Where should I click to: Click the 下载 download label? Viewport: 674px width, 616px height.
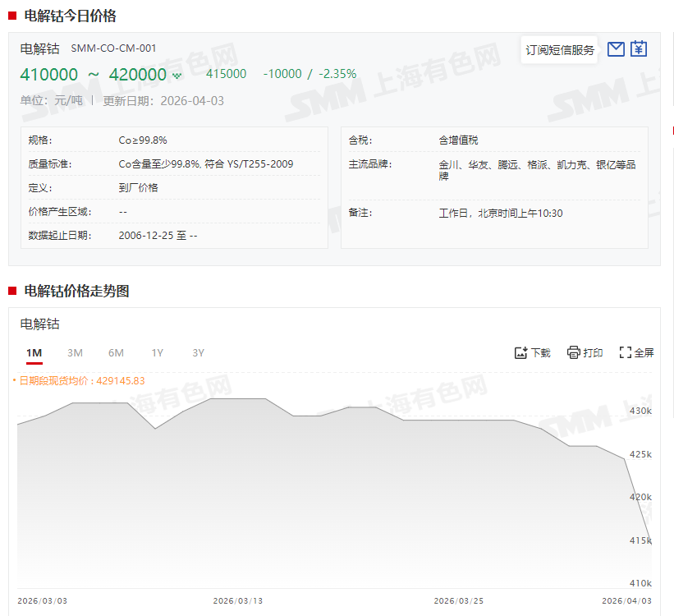(540, 353)
